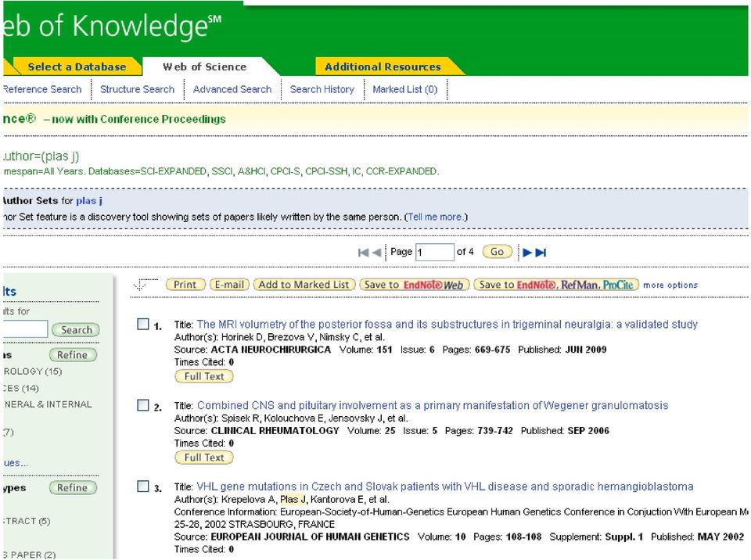The height and width of the screenshot is (560, 751).
Task: Click CLINICAL RHEUMATOLOGY source text
Action: pyautogui.click(x=275, y=431)
